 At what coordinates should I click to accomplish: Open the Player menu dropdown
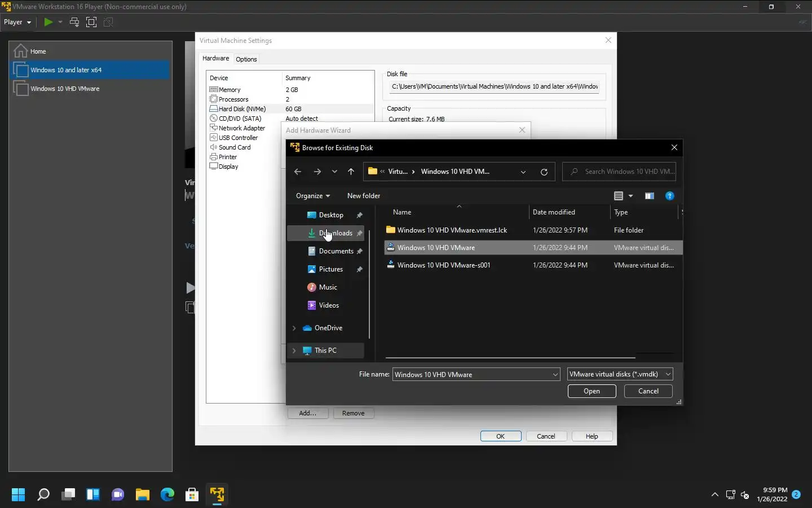pyautogui.click(x=17, y=22)
